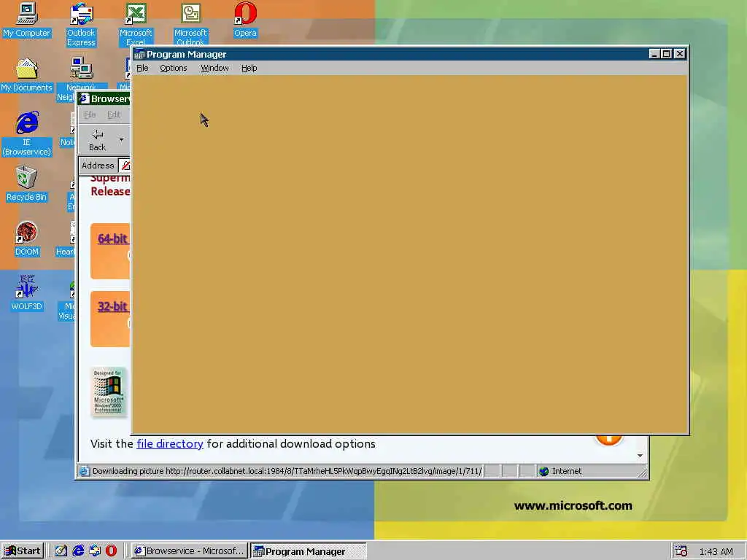Click the browser scrollbar down arrow
The height and width of the screenshot is (560, 747).
click(x=640, y=456)
